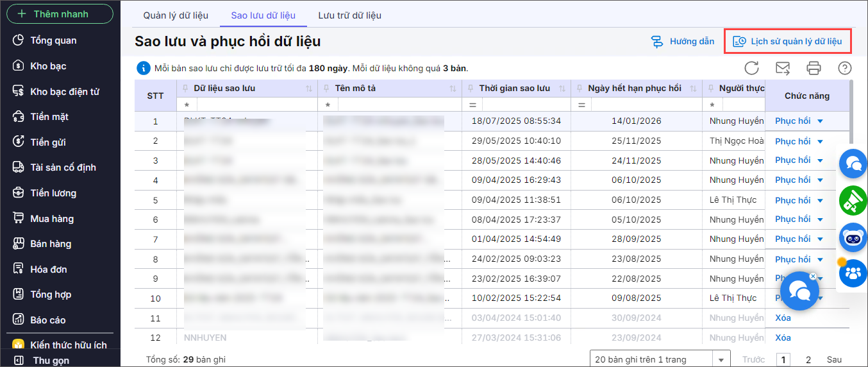The image size is (868, 367).
Task: Select NNHUYEN in row 12
Action: pos(205,337)
